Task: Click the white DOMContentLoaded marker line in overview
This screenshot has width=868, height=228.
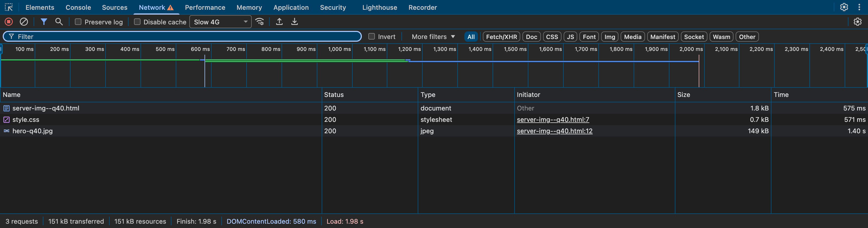Action: tap(205, 71)
